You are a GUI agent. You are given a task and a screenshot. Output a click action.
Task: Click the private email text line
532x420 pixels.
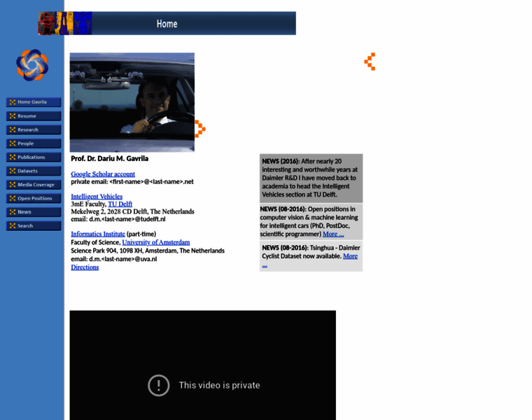(132, 182)
